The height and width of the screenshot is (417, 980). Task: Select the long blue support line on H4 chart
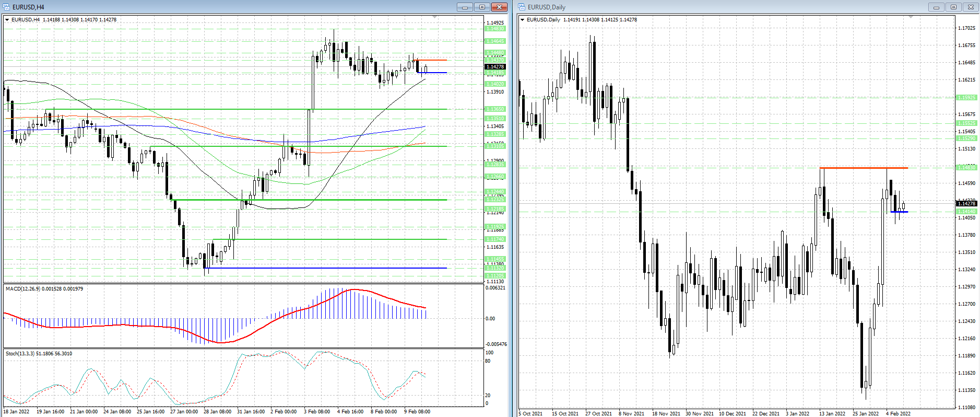point(324,268)
